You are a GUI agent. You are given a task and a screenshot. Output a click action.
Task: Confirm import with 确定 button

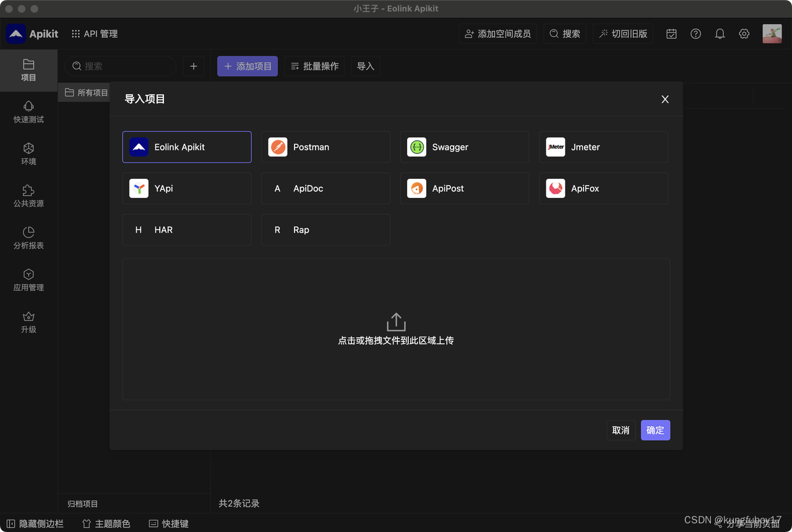[655, 430]
